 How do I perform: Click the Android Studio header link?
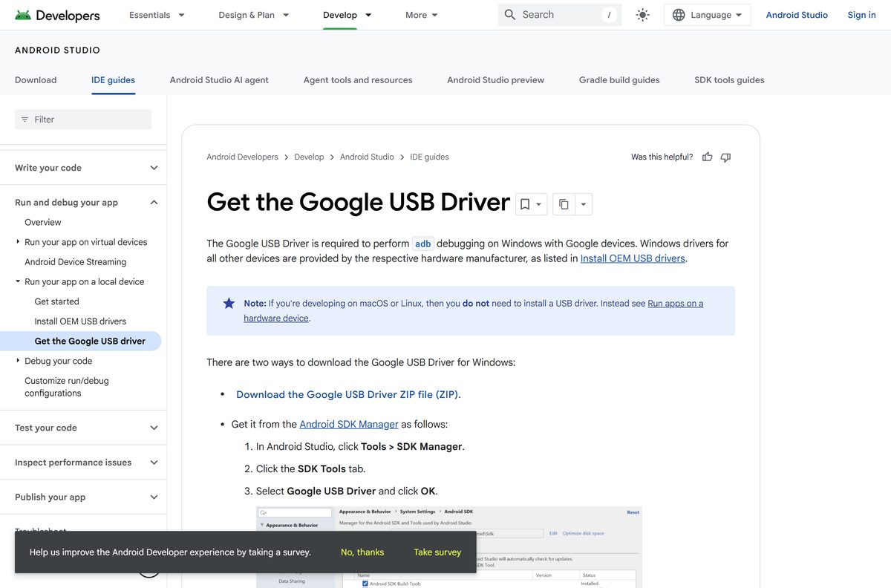click(797, 15)
